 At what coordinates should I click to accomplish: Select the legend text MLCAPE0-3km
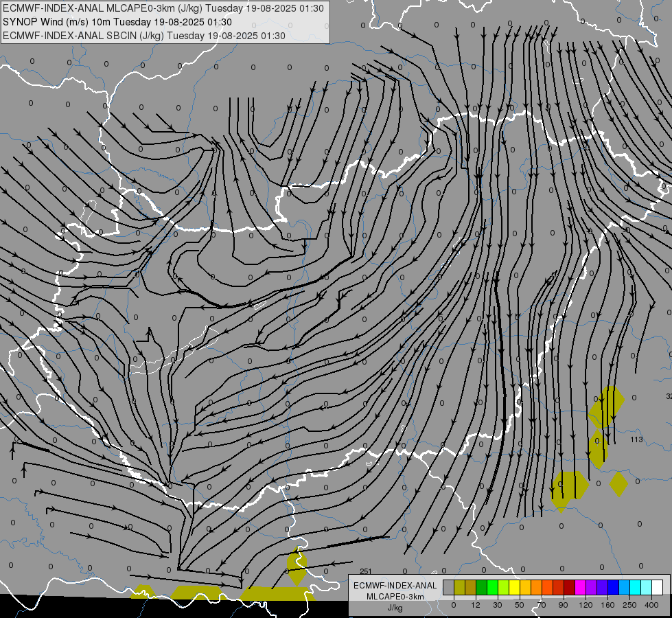pos(395,597)
